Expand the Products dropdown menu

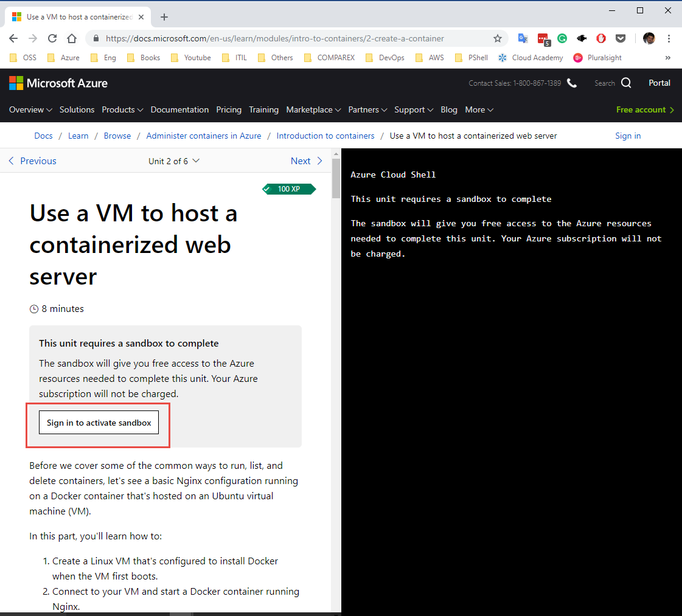pyautogui.click(x=122, y=109)
